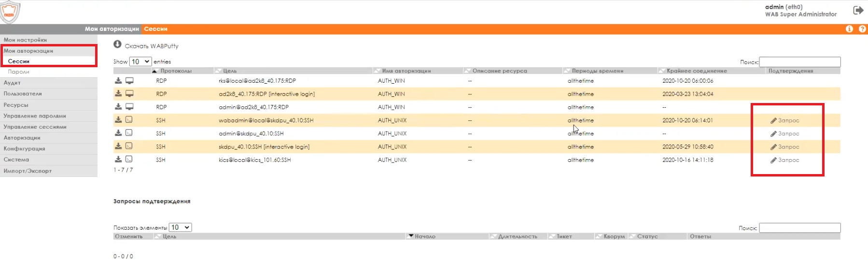Launch RDP monitor icon for rks@local@ad2k8_40.175:RDP
The height and width of the screenshot is (264, 868).
click(x=129, y=81)
